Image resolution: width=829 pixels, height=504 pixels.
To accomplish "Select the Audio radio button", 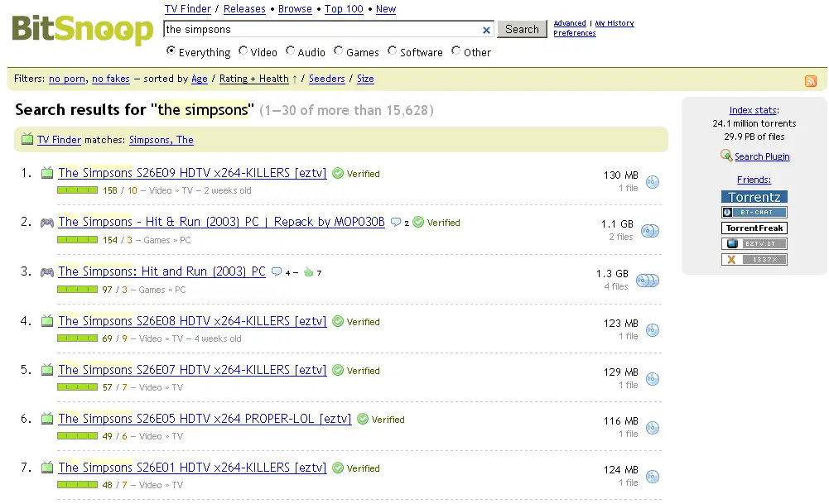I will [290, 50].
